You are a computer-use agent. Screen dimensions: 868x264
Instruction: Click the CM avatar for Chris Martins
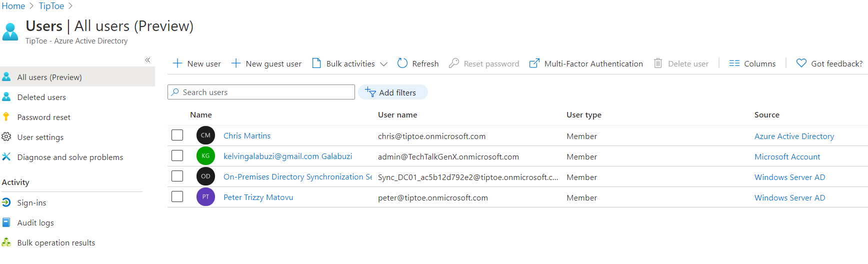[205, 135]
